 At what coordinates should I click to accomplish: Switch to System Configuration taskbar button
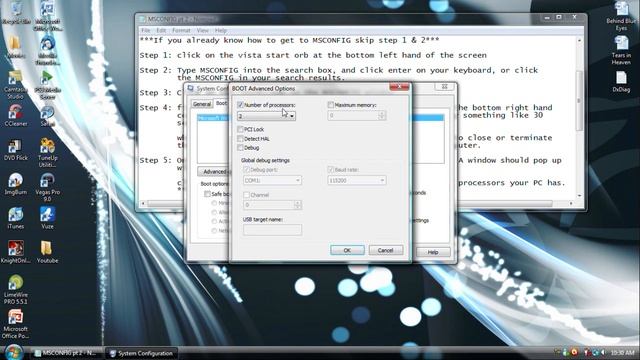[141, 353]
